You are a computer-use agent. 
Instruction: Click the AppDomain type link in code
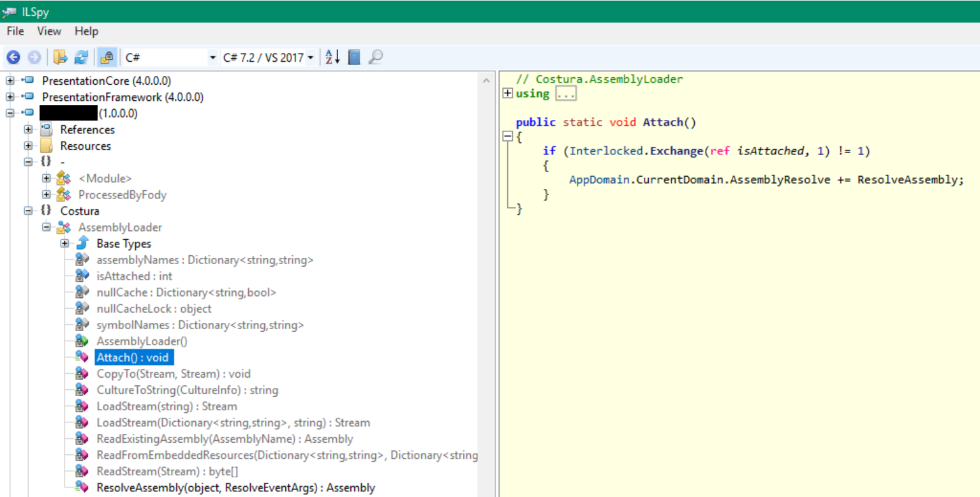[600, 180]
